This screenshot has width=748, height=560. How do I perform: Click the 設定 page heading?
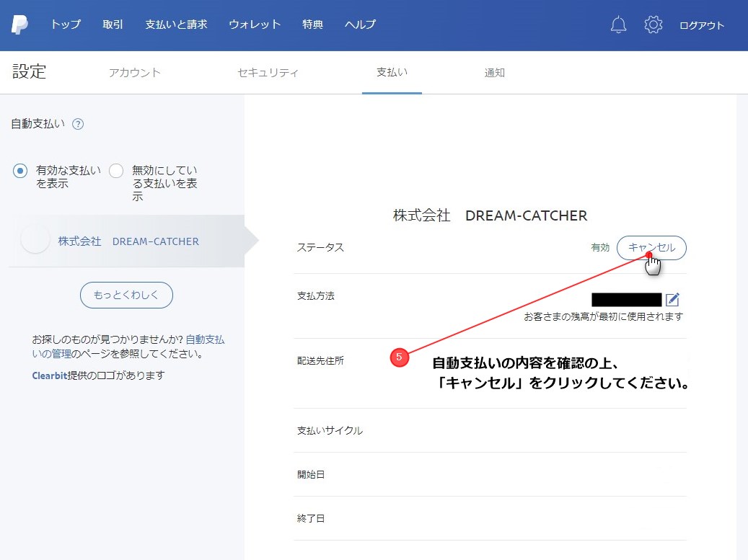[29, 71]
